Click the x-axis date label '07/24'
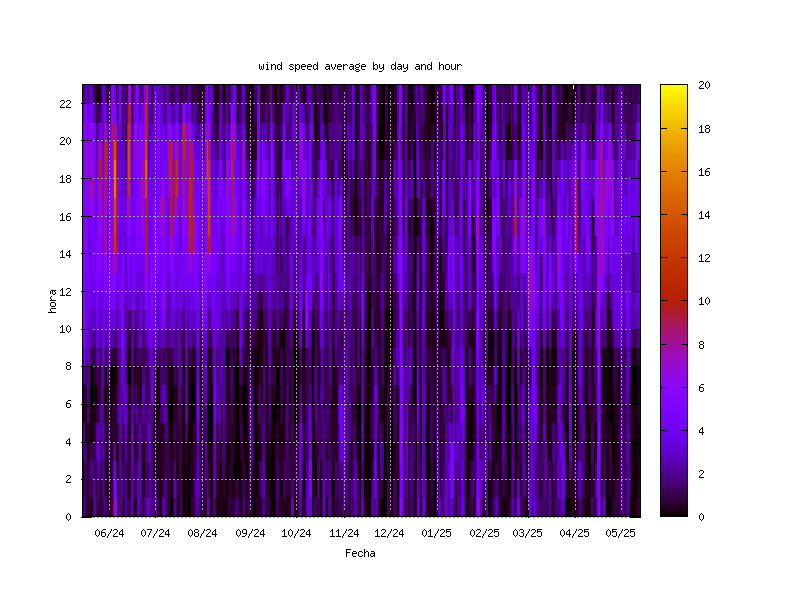Viewport: 800px width, 600px height. click(x=155, y=533)
